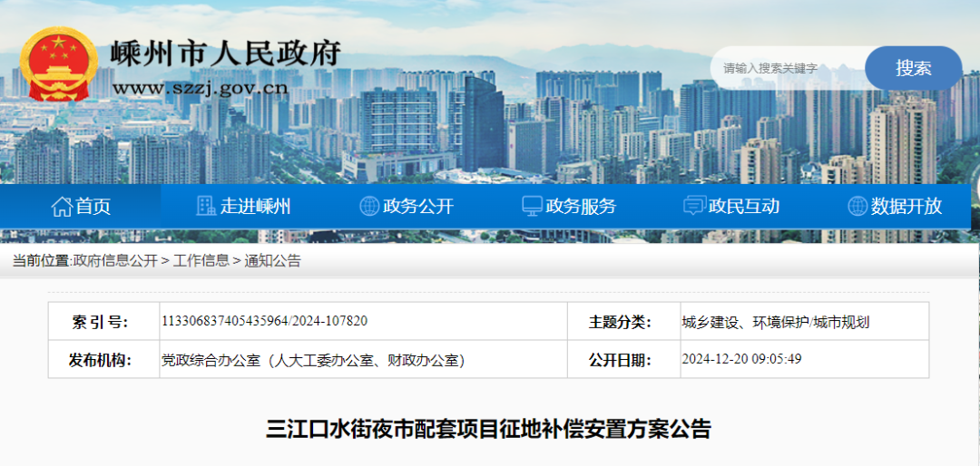
Task: Click the www.szzj.gov.cn address text
Action: click(x=200, y=88)
